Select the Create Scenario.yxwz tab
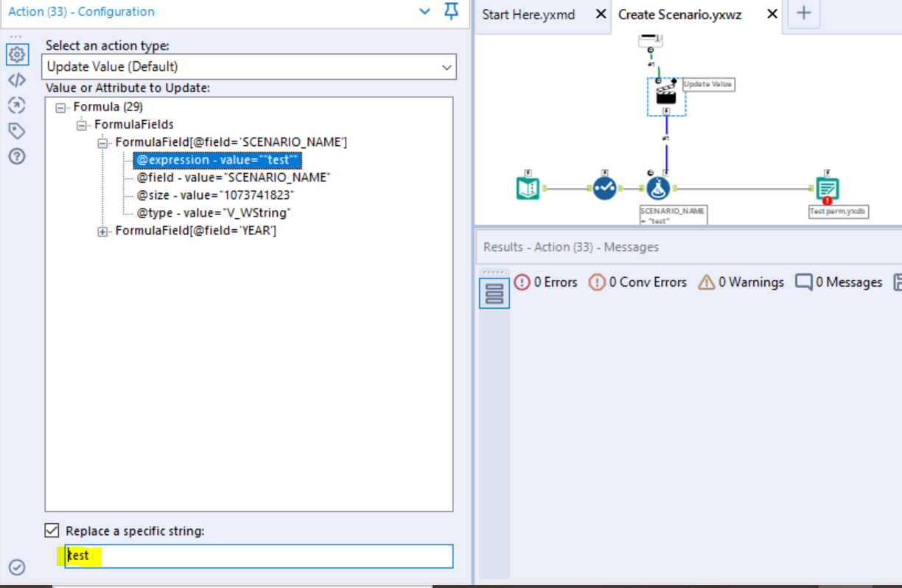This screenshot has width=902, height=588. [679, 14]
